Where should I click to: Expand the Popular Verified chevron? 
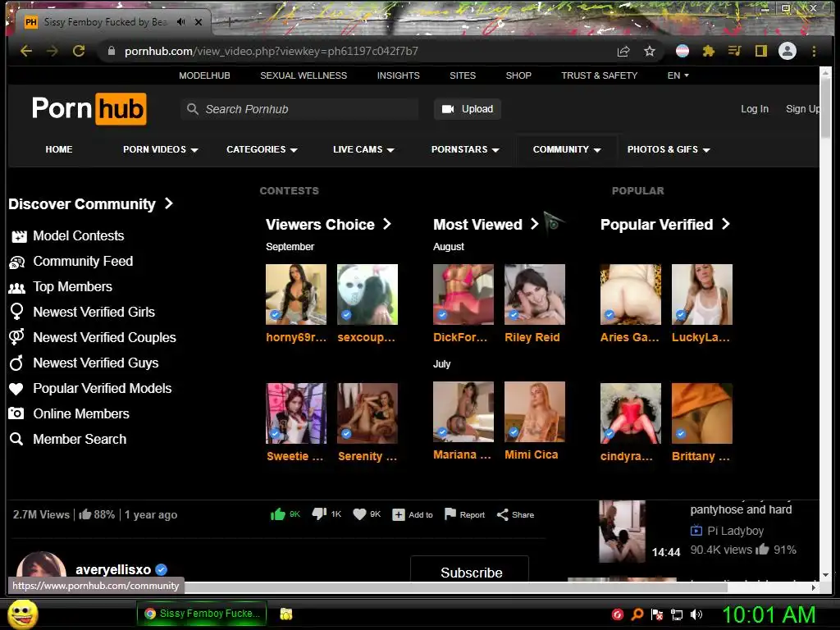(725, 224)
